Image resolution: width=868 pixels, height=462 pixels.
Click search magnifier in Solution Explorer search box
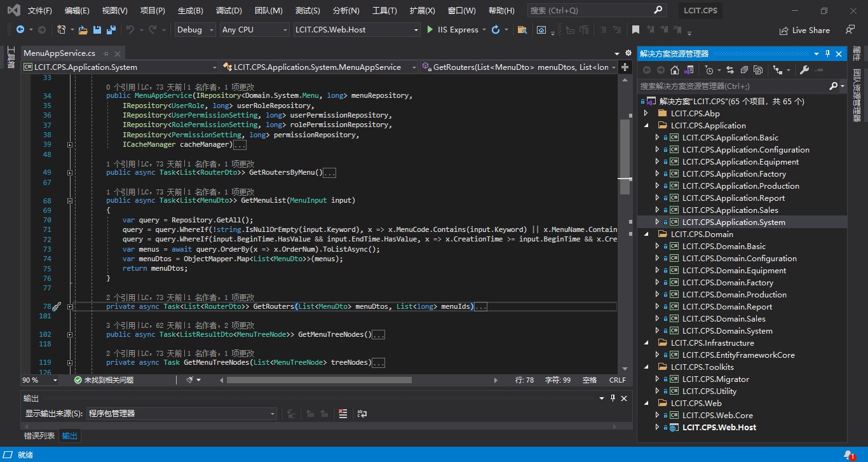click(834, 86)
